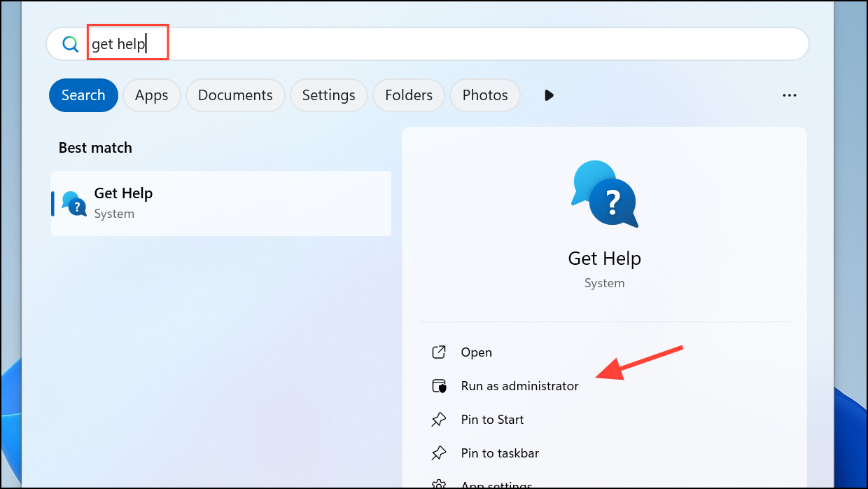
Task: Click the large Get Help app icon
Action: [605, 194]
